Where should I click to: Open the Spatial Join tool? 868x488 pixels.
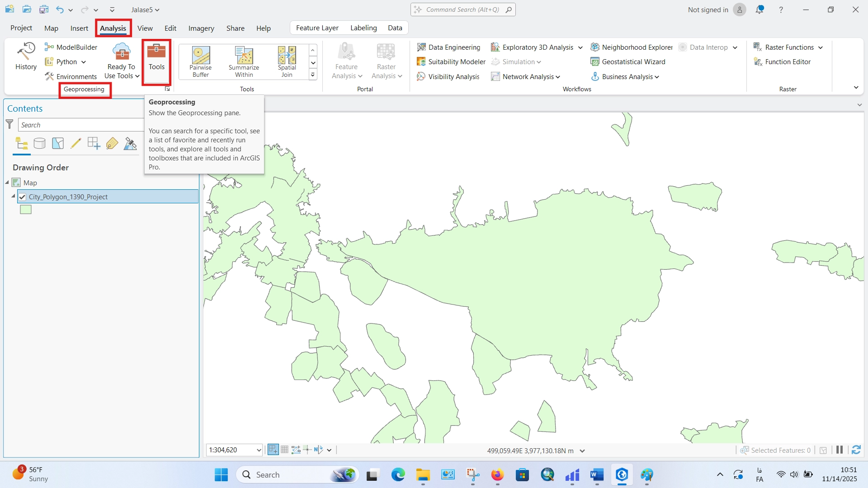[x=287, y=61]
